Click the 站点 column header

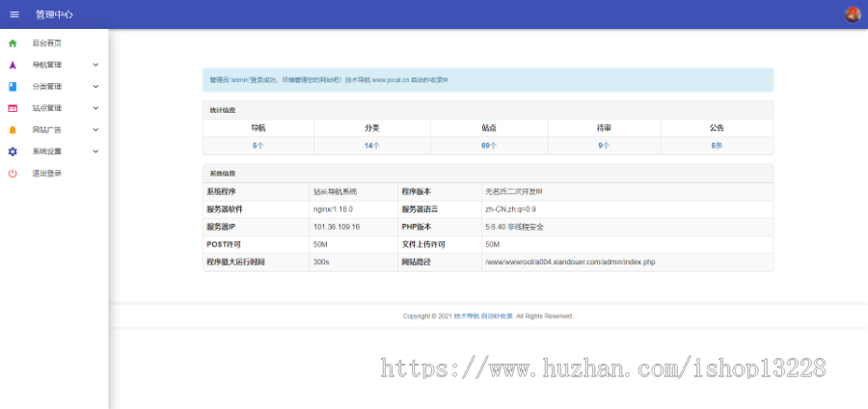489,128
